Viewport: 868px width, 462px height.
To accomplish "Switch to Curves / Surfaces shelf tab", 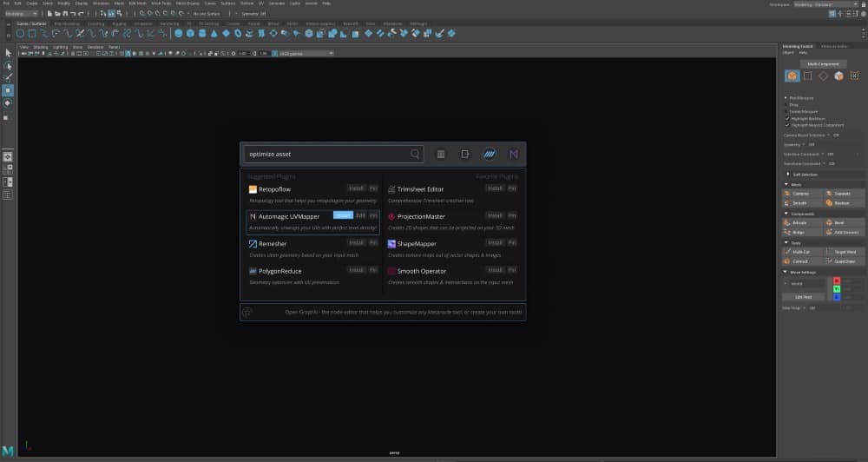I will tap(31, 23).
